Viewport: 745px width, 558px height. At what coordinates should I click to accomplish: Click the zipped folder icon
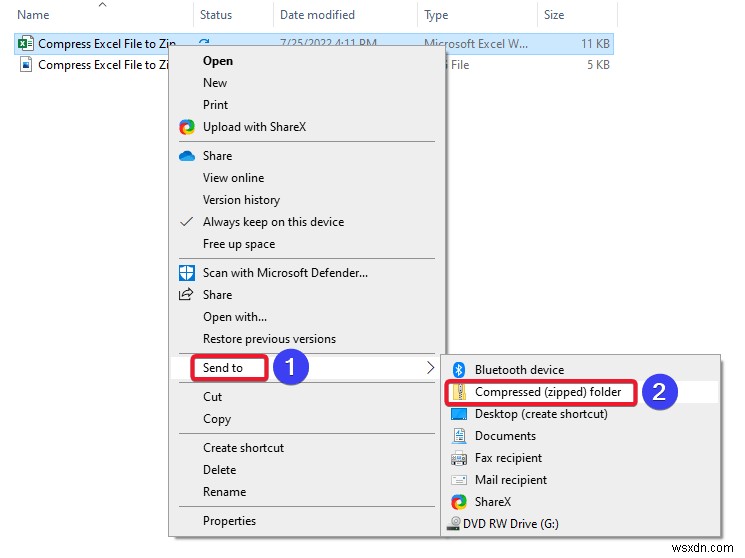click(459, 392)
